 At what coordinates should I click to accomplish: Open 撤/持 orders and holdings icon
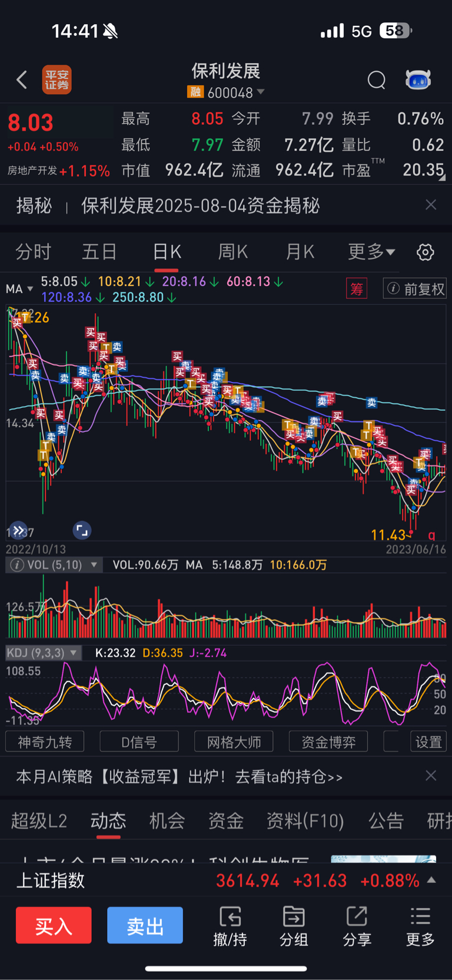(230, 926)
